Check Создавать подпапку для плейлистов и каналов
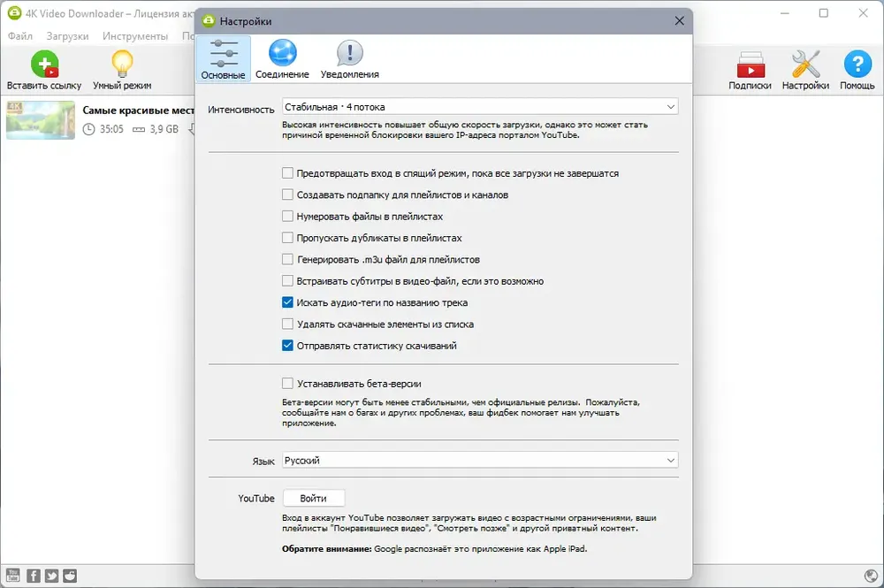Image resolution: width=884 pixels, height=588 pixels. [287, 195]
